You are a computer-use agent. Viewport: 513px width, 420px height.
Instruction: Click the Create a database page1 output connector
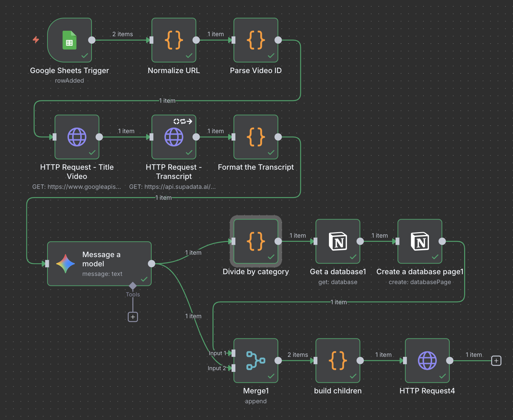click(x=442, y=241)
